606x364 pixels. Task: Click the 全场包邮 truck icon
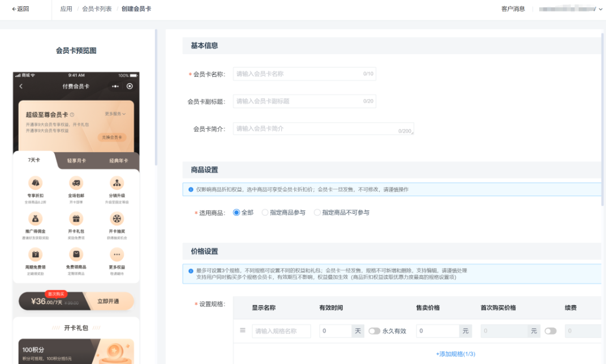[x=76, y=183]
